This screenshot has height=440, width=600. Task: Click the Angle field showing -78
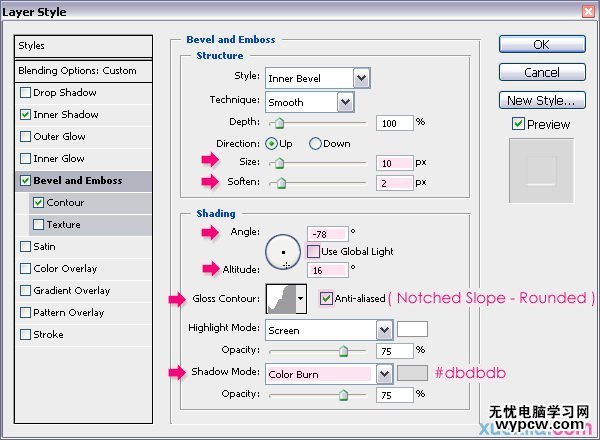[x=328, y=234]
